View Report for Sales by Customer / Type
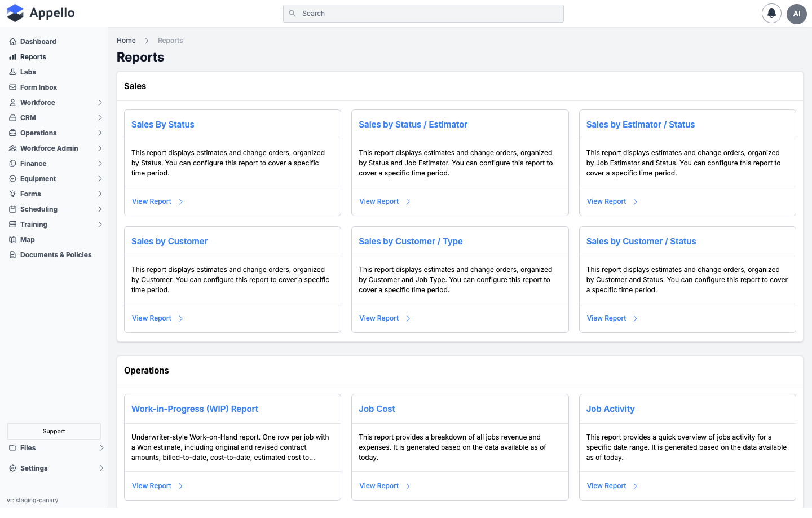812x518 pixels. 385,318
